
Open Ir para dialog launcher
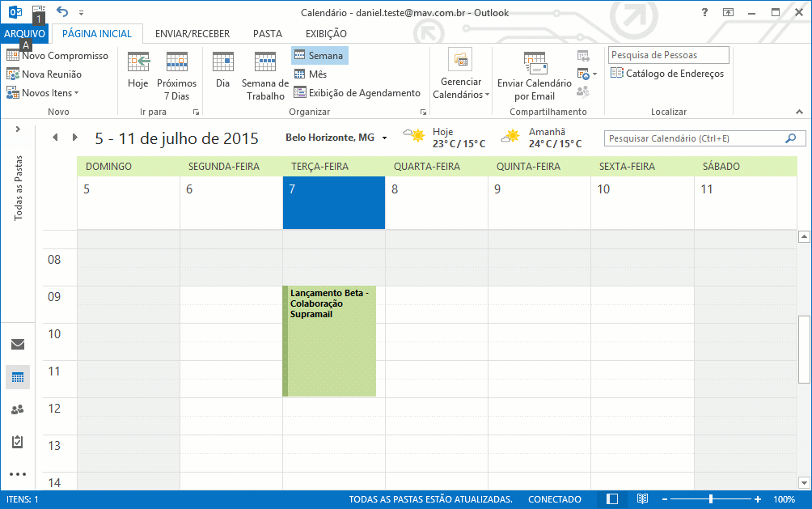[x=196, y=112]
